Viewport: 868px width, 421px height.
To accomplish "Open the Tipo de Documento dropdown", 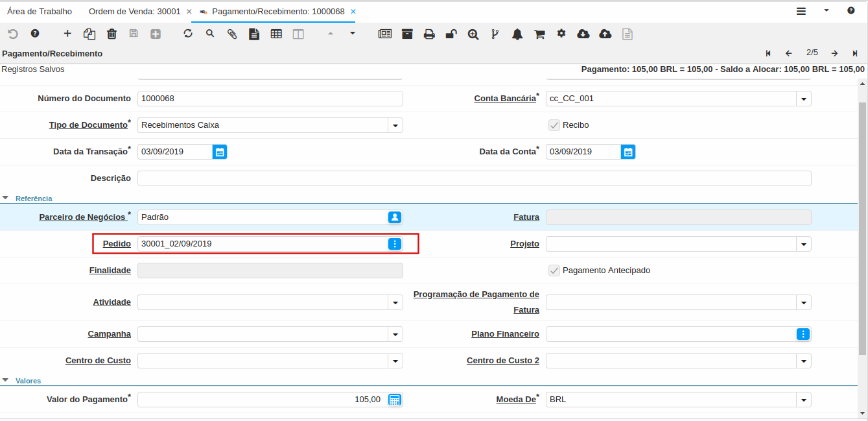I will point(395,125).
